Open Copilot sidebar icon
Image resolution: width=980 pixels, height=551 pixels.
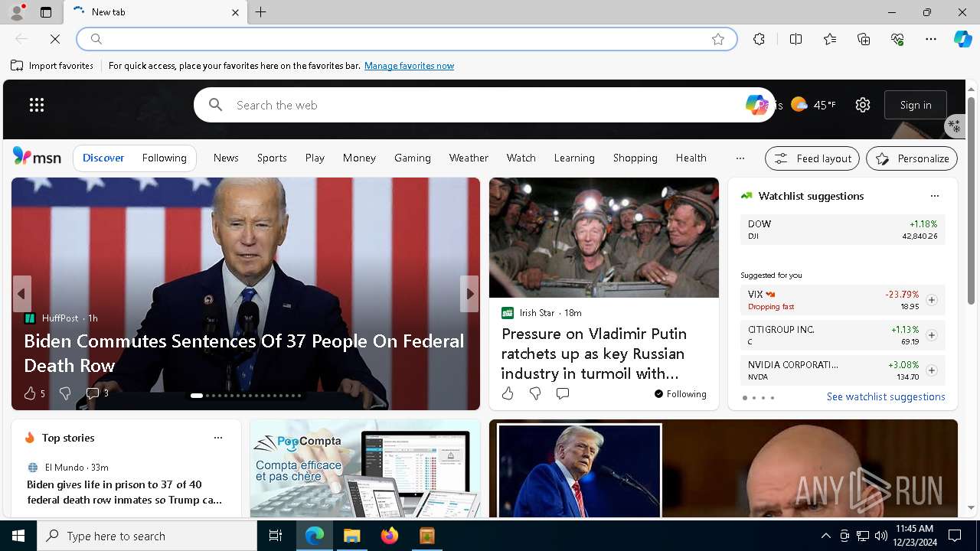coord(962,39)
